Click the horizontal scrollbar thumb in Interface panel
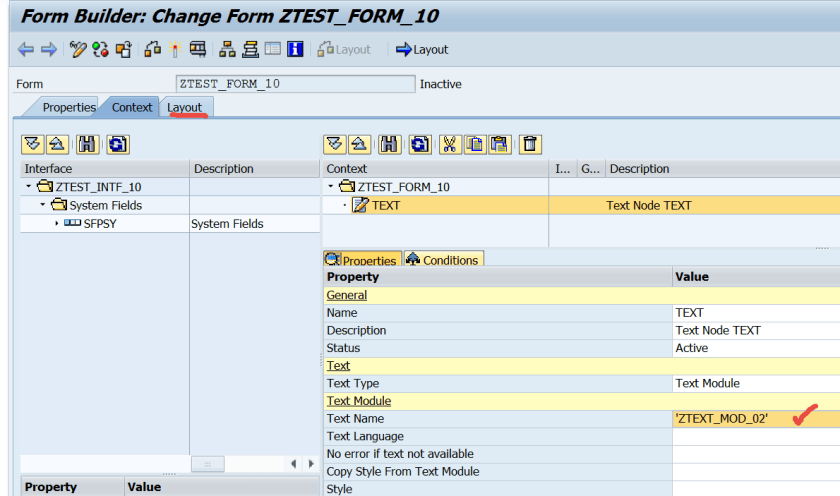This screenshot has height=496, width=840. (207, 464)
